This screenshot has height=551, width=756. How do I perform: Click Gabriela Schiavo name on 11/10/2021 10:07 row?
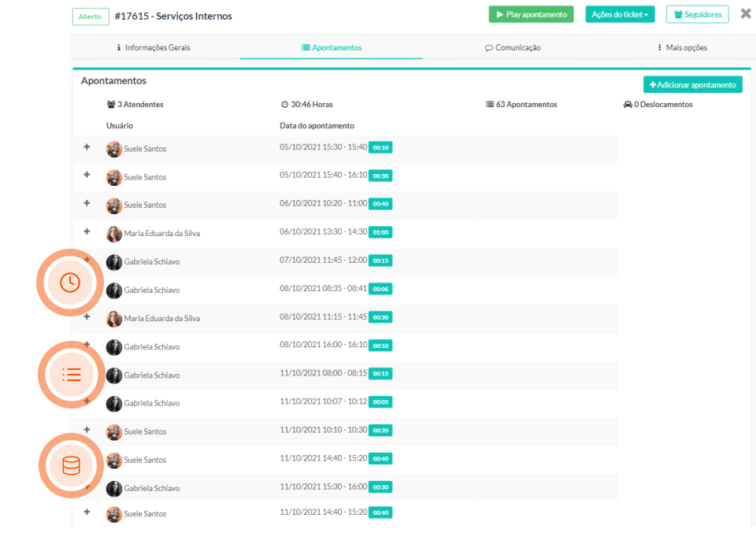click(x=152, y=404)
